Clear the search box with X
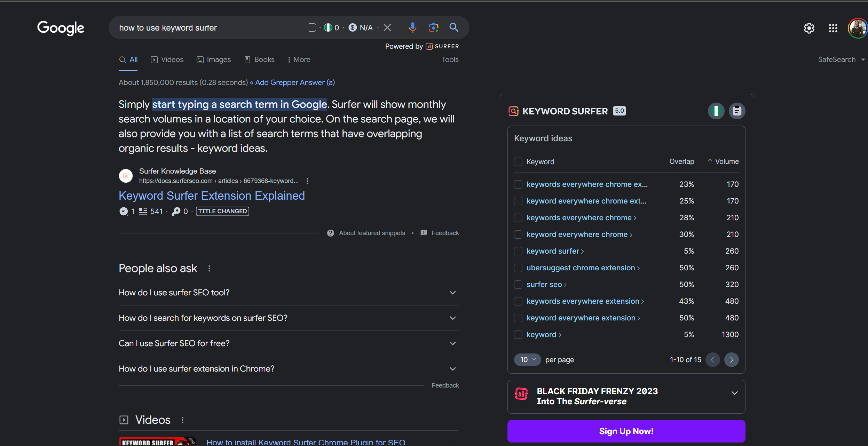This screenshot has height=446, width=868. point(387,27)
